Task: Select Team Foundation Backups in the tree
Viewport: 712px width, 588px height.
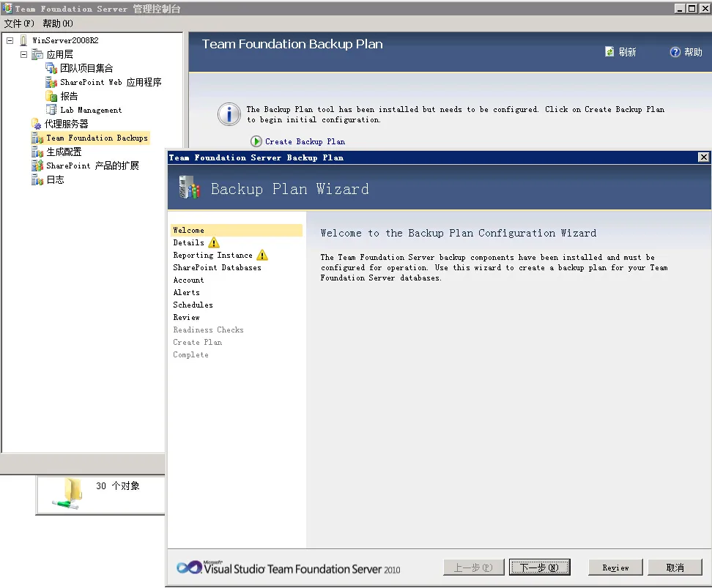Action: coord(97,138)
